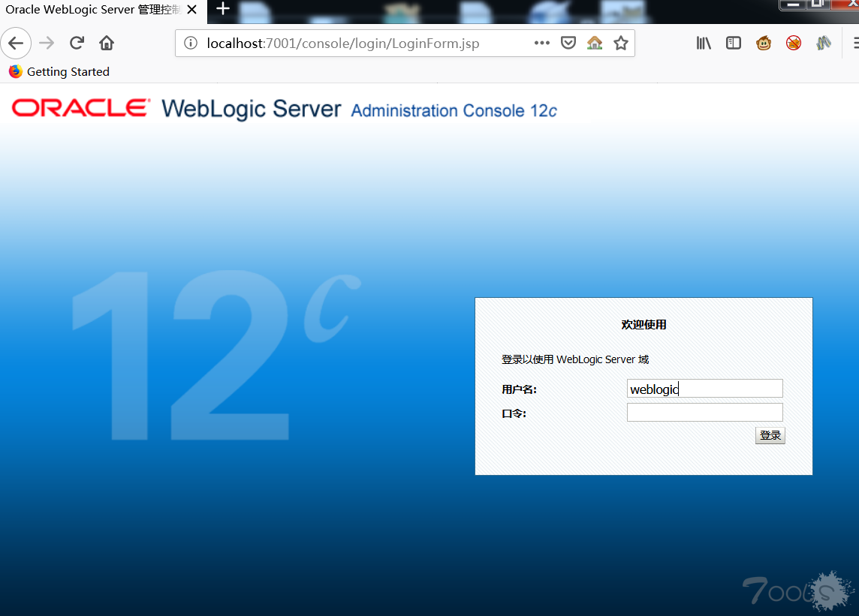This screenshot has width=859, height=616.
Task: Select the Oracle WebLogic Server tab
Action: [x=93, y=10]
